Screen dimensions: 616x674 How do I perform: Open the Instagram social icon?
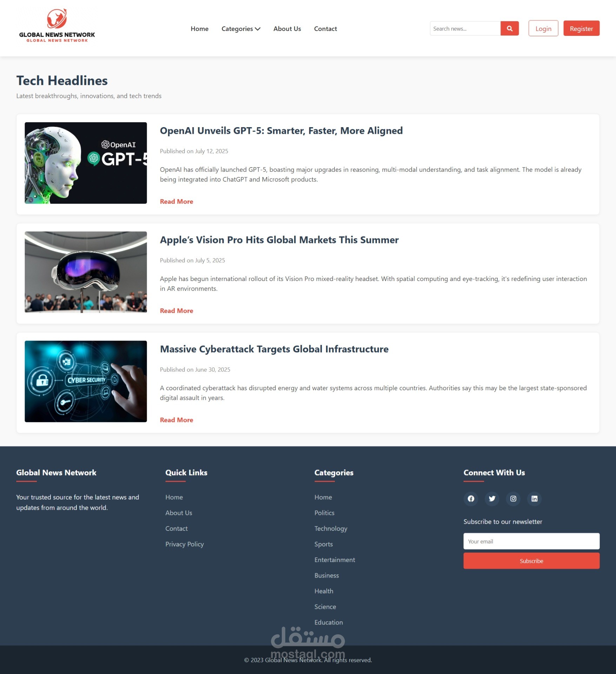(513, 498)
